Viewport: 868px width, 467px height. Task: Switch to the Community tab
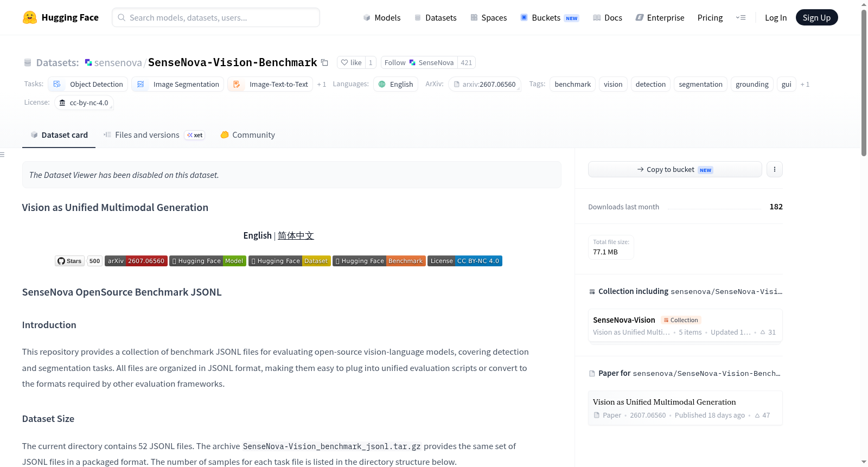click(247, 135)
